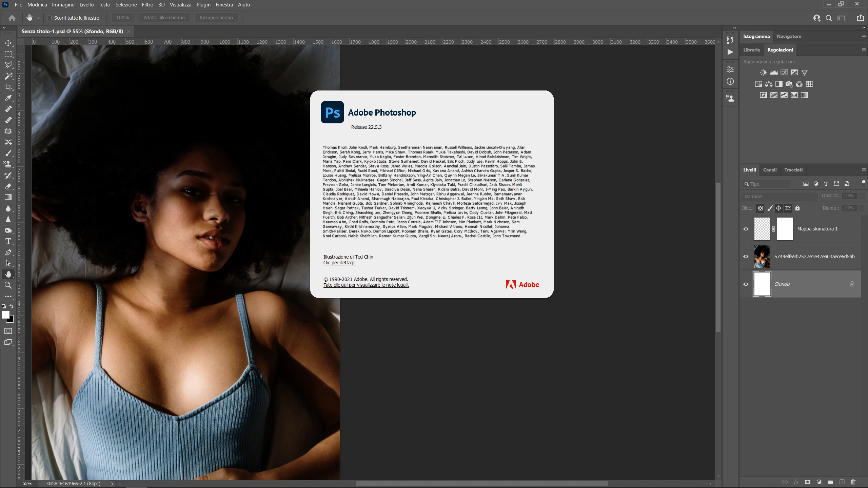
Task: Click the Clic per dettagli link
Action: (339, 263)
